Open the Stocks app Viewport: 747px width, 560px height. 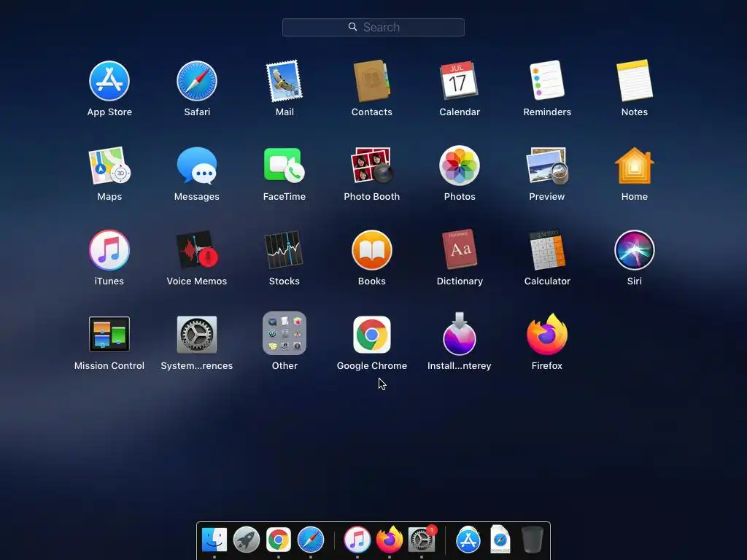pyautogui.click(x=285, y=250)
